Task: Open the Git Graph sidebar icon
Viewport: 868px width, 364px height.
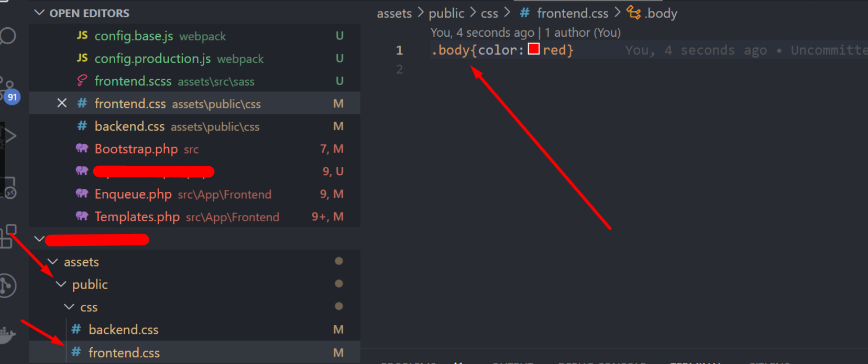Action: 7,285
